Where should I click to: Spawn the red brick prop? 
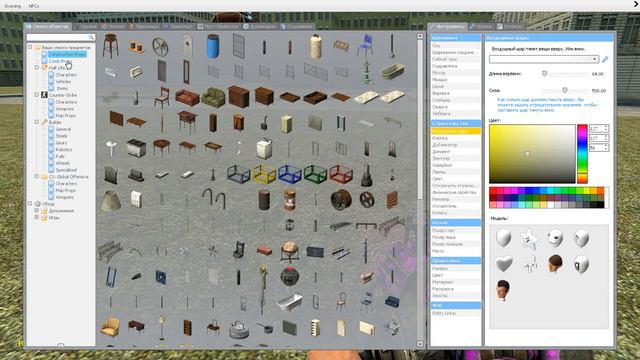264,250
